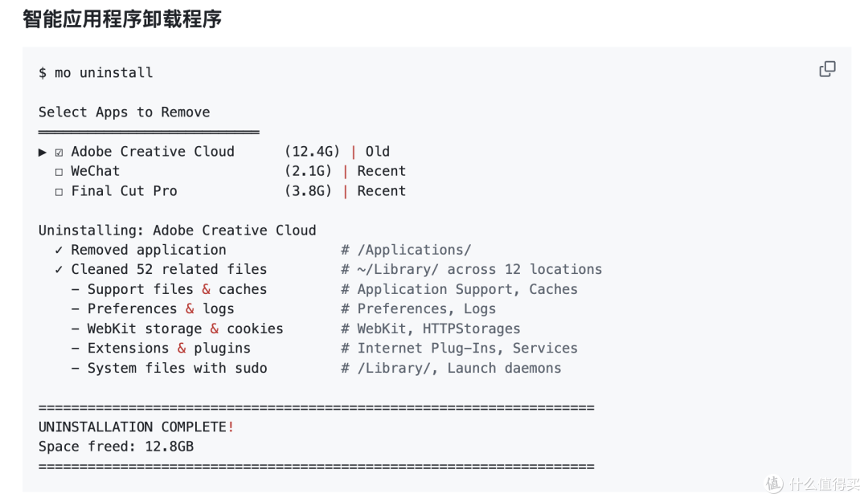Check the WeChat checkbox
This screenshot has height=502, width=868.
59,172
